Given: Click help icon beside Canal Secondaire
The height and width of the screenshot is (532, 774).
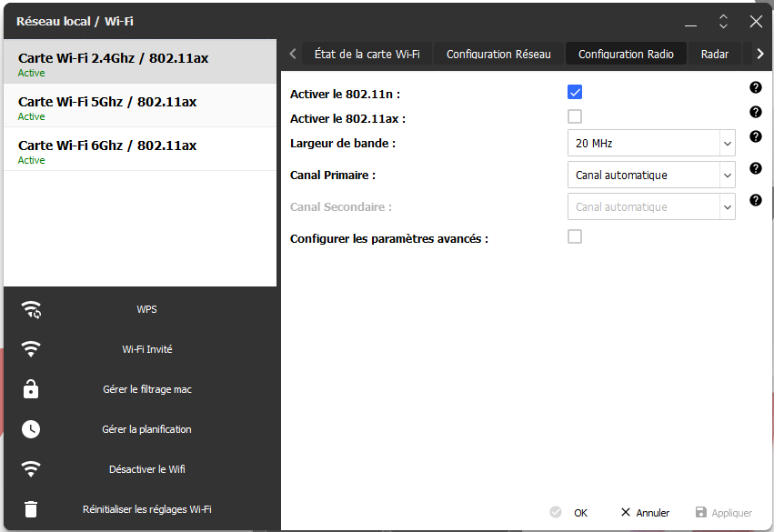Looking at the screenshot, I should 755,200.
